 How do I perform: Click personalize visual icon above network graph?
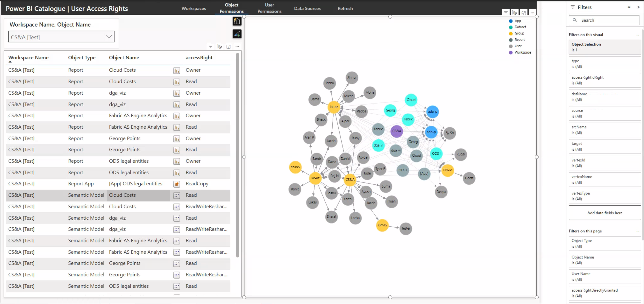514,13
